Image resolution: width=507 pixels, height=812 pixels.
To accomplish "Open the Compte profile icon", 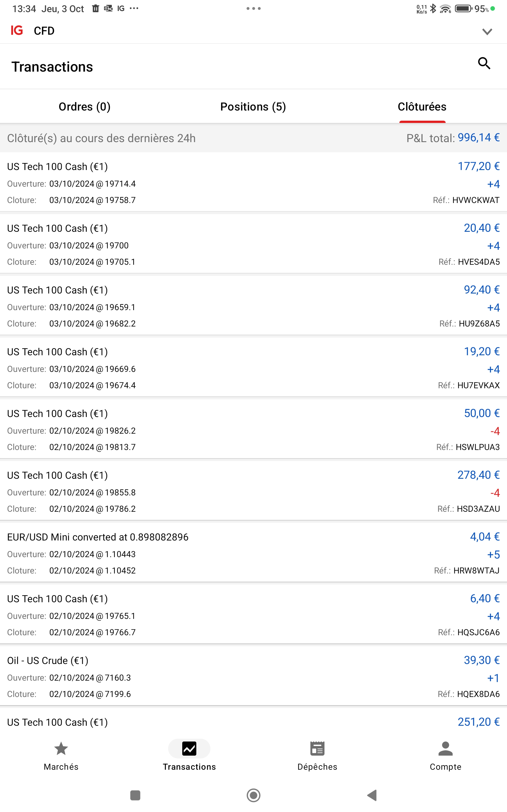I will pos(445,749).
